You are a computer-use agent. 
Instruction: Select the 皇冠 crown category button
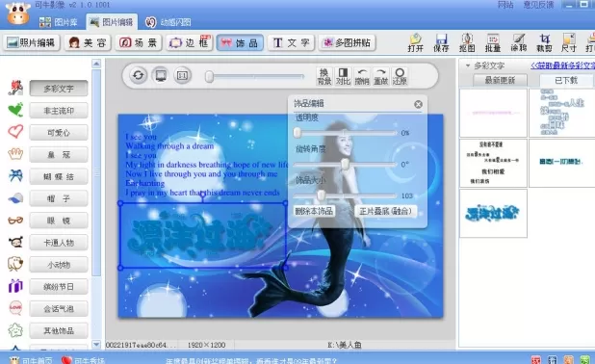[59, 154]
